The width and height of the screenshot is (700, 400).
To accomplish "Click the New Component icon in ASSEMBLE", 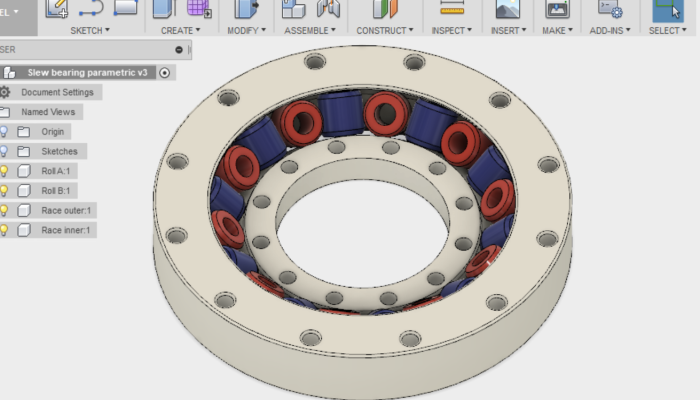I will tap(294, 8).
